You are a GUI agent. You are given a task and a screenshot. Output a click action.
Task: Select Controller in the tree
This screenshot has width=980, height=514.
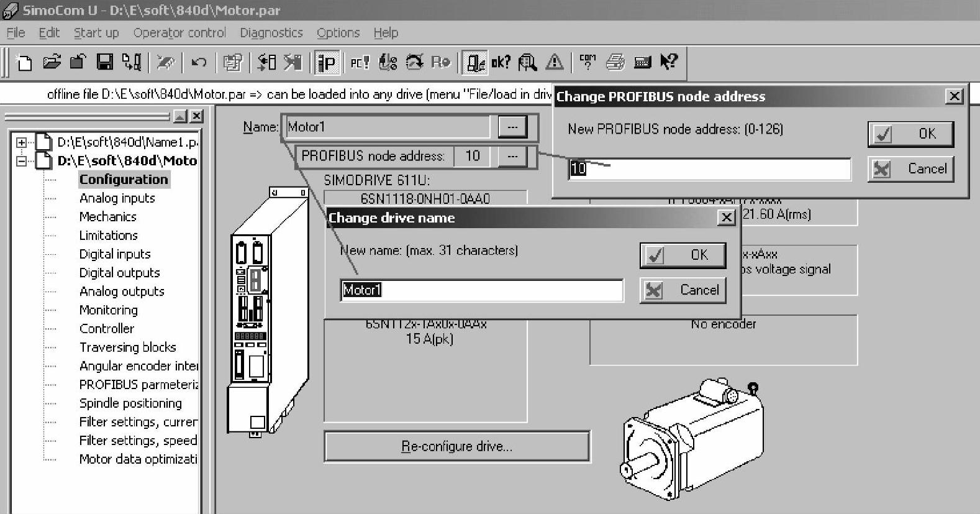(106, 329)
